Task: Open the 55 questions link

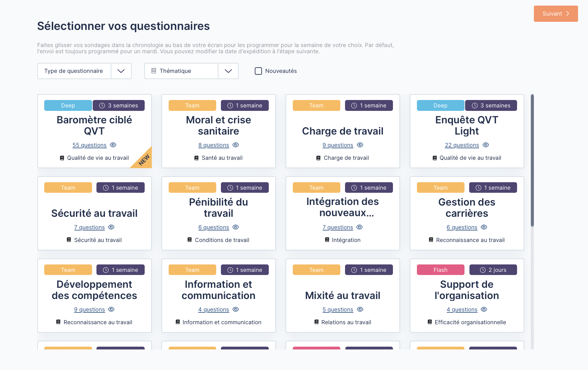Action: pyautogui.click(x=89, y=145)
